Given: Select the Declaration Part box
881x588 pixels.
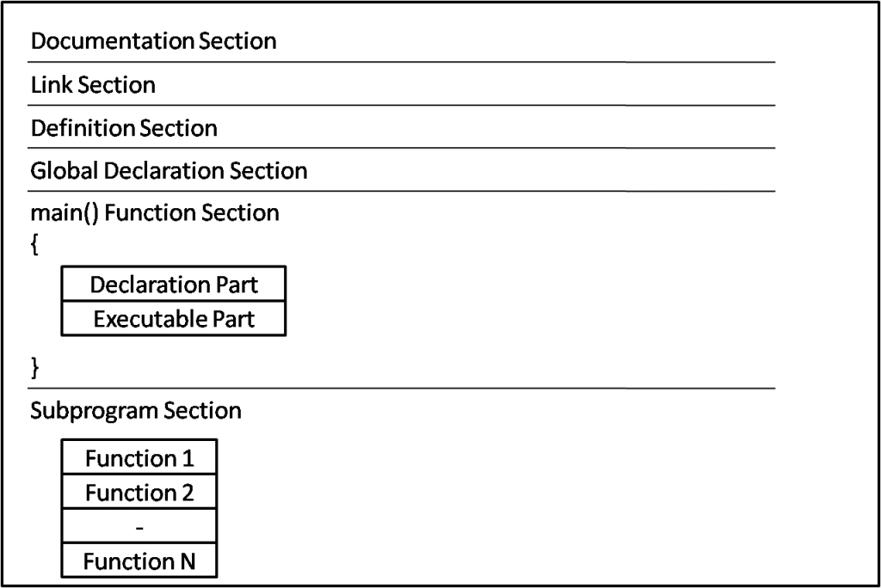Looking at the screenshot, I should (x=174, y=284).
